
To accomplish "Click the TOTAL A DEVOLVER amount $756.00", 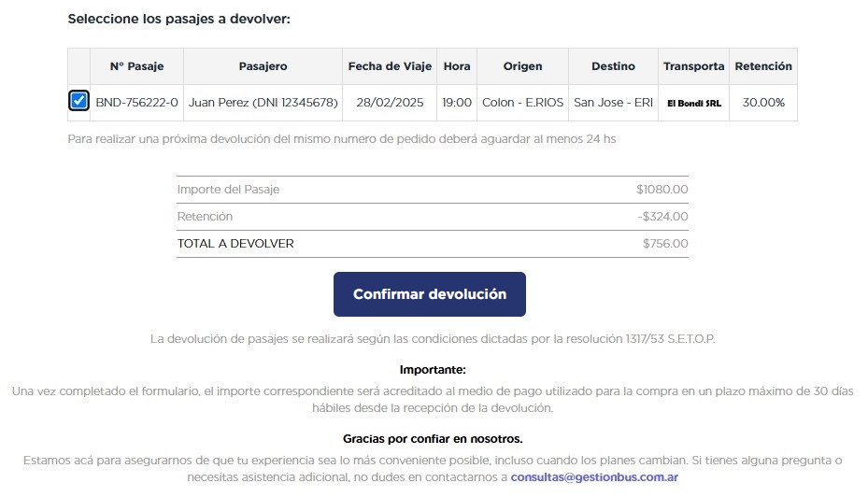I will click(664, 244).
